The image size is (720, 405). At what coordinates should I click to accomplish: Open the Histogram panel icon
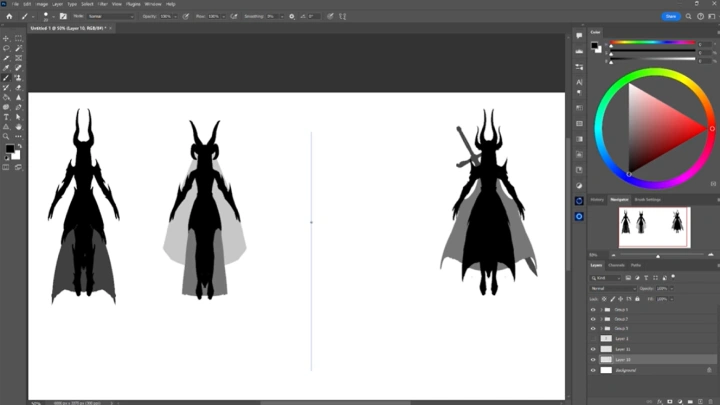point(579,51)
